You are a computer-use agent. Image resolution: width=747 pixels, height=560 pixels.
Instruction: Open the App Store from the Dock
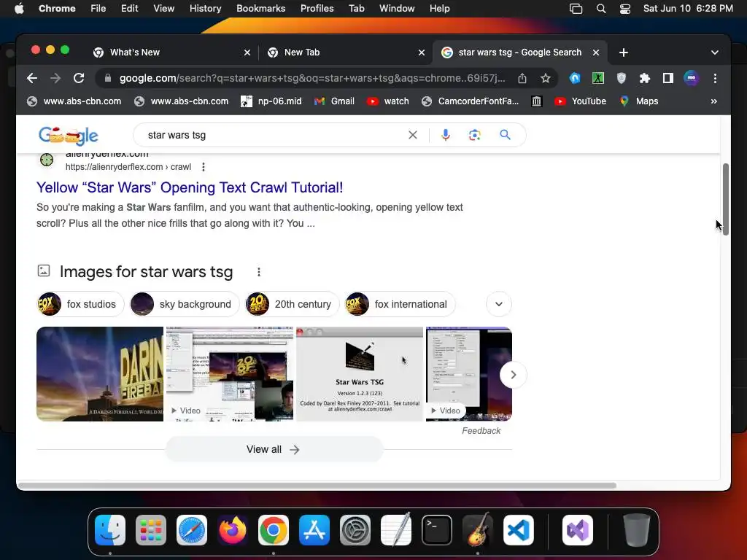click(314, 530)
